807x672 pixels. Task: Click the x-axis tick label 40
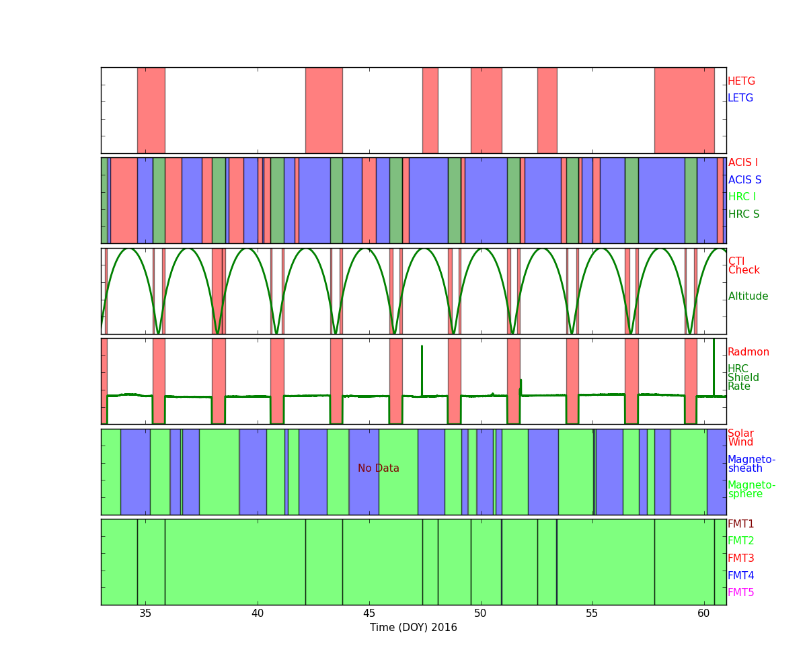[x=257, y=614]
